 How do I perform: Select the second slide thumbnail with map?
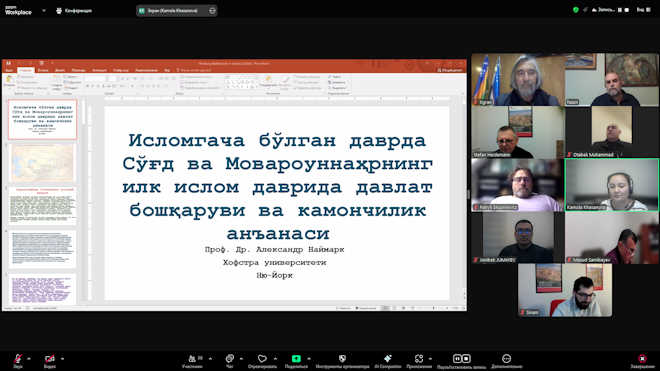point(43,163)
